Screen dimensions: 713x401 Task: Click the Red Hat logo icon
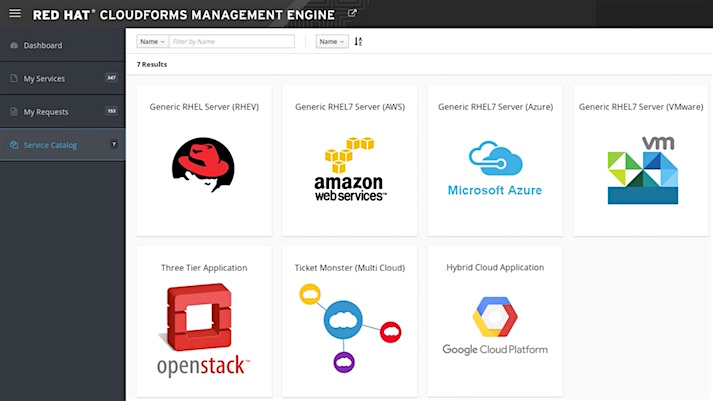click(x=204, y=164)
